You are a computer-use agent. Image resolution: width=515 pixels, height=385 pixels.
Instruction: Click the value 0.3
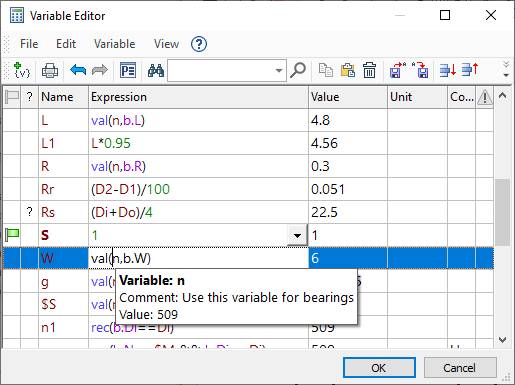[x=320, y=166]
